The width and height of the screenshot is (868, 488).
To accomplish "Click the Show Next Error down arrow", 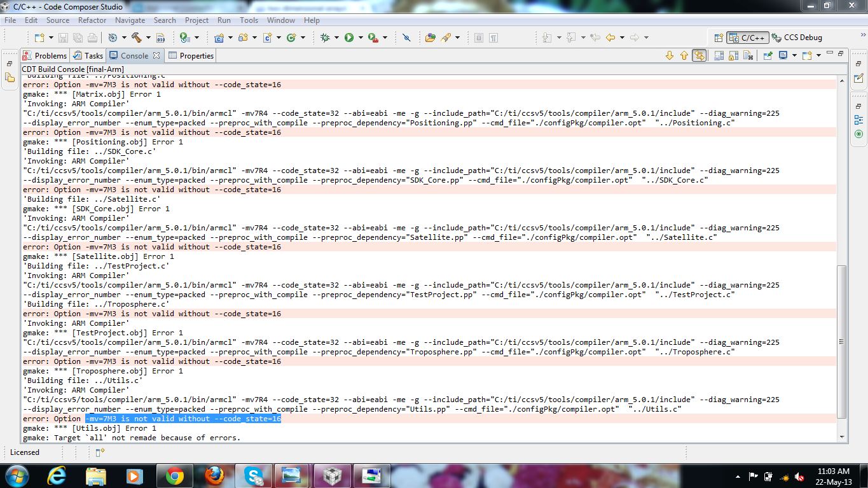I will [669, 55].
